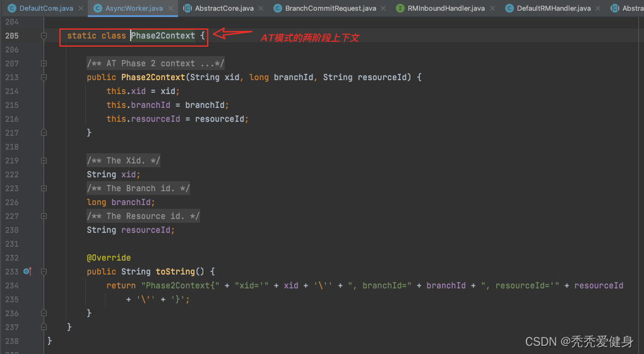Switch to the DefaultCore.java tab
The width and height of the screenshot is (644, 354).
(x=46, y=8)
